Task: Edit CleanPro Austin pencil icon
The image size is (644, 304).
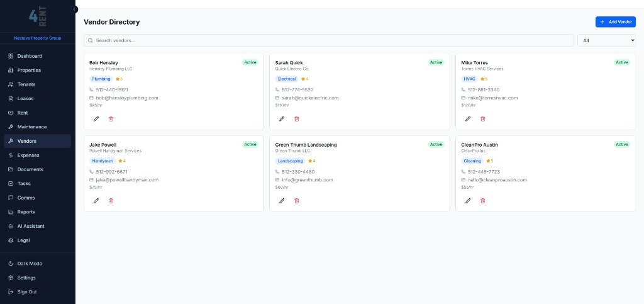Action: [468, 201]
